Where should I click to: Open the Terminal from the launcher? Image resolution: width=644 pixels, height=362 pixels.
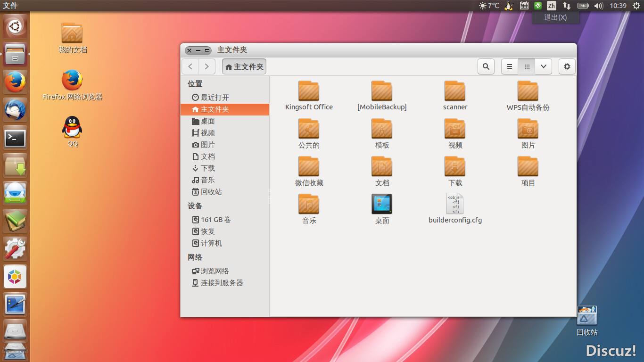[x=15, y=138]
